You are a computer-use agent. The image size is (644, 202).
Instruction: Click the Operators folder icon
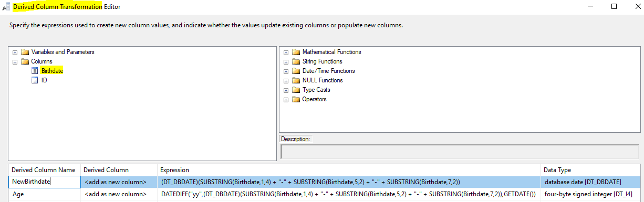coord(296,100)
